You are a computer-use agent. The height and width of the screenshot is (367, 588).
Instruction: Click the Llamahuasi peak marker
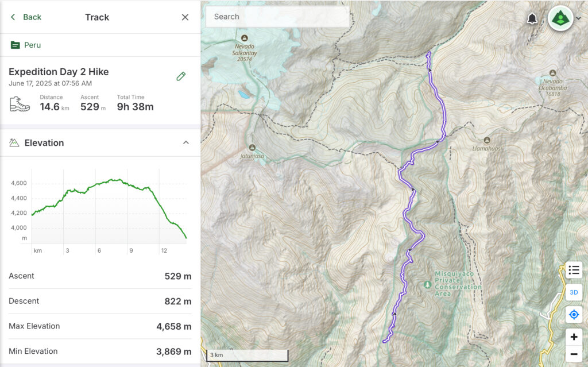(487, 140)
